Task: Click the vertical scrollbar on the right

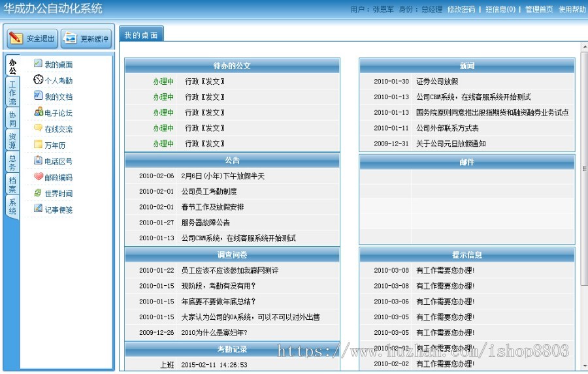Action: [x=584, y=168]
